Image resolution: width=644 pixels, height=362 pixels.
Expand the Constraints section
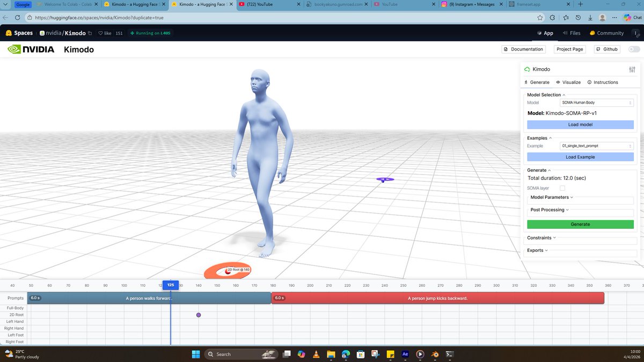pos(541,237)
